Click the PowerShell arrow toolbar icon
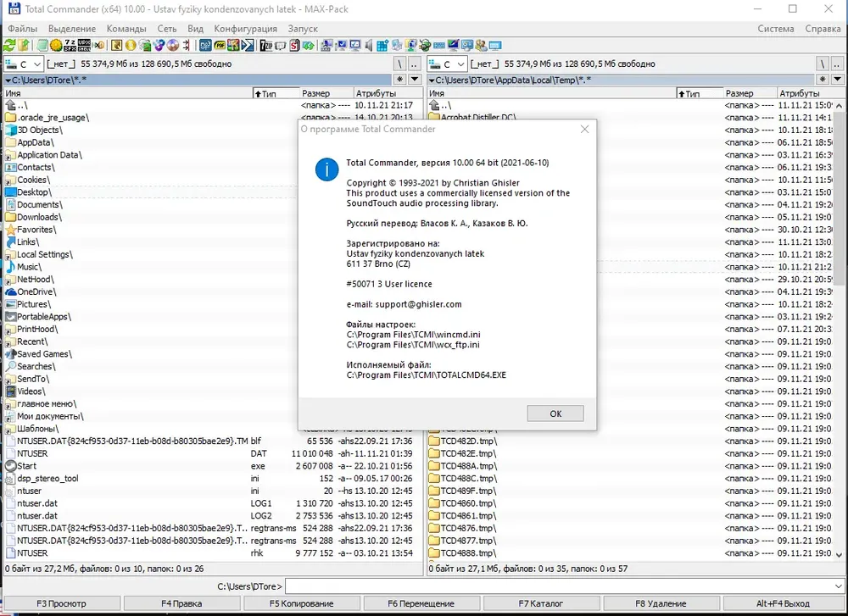The image size is (848, 616). pyautogui.click(x=248, y=46)
